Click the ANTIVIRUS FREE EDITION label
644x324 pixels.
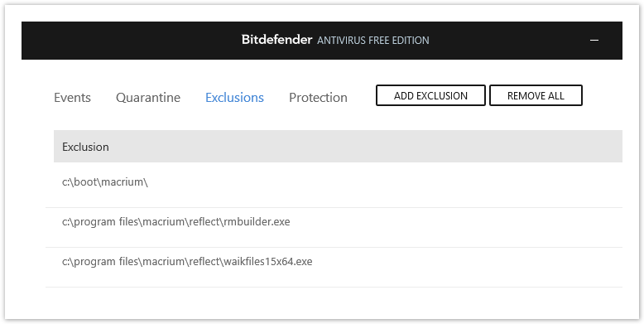373,41
